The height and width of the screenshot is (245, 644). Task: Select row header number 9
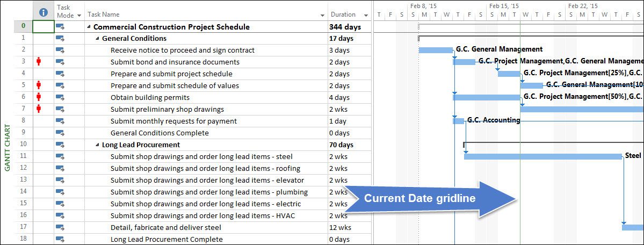point(24,133)
